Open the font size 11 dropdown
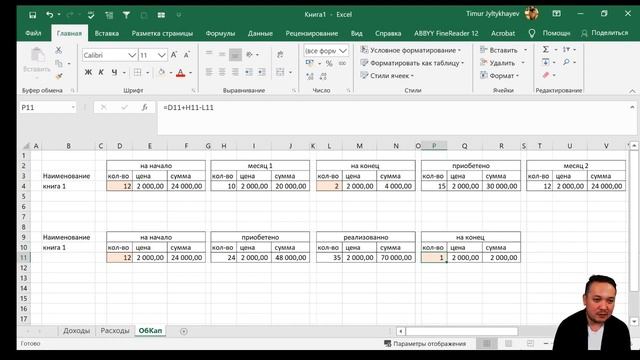The width and height of the screenshot is (640, 360). pos(162,55)
